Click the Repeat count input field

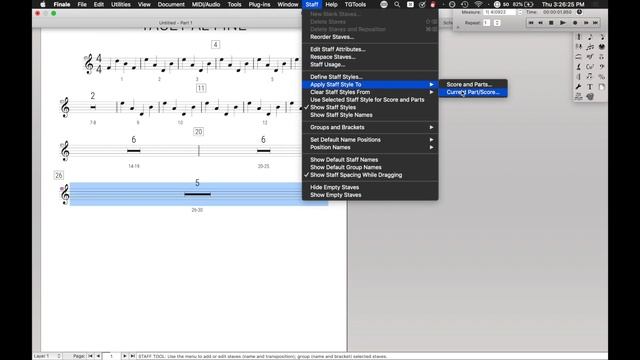pos(487,23)
